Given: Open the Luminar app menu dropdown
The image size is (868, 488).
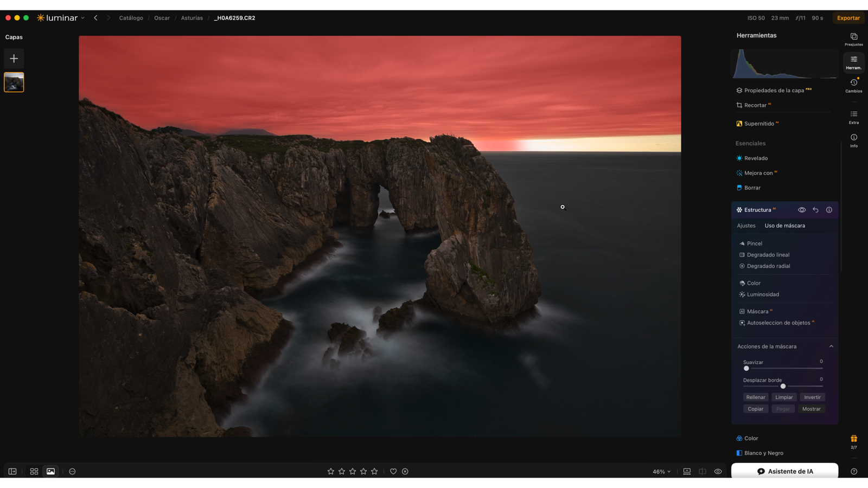Looking at the screenshot, I should [x=61, y=18].
